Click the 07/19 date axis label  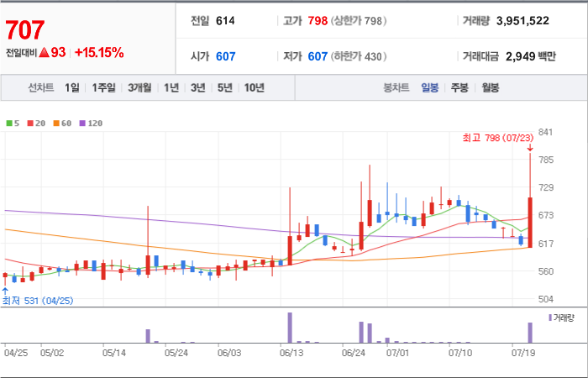(x=523, y=353)
